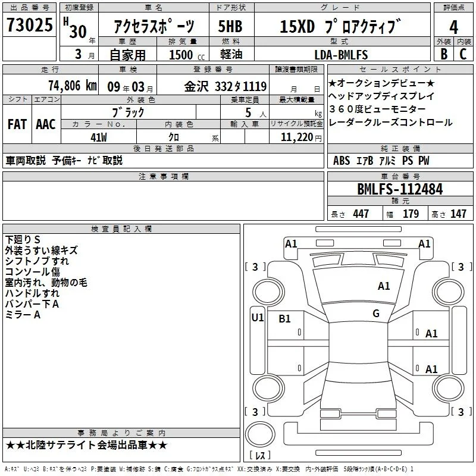Select length value 447

click(x=361, y=214)
